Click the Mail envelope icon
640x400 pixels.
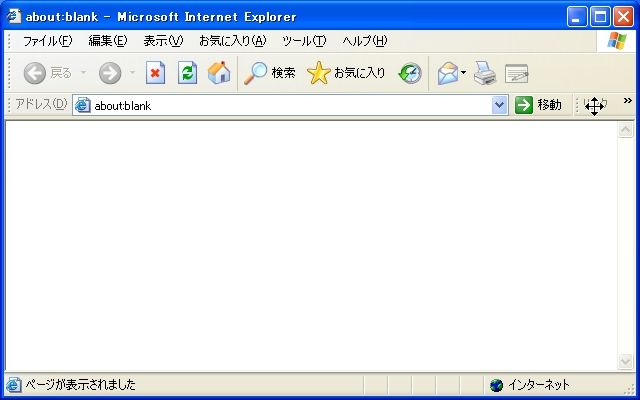click(448, 73)
